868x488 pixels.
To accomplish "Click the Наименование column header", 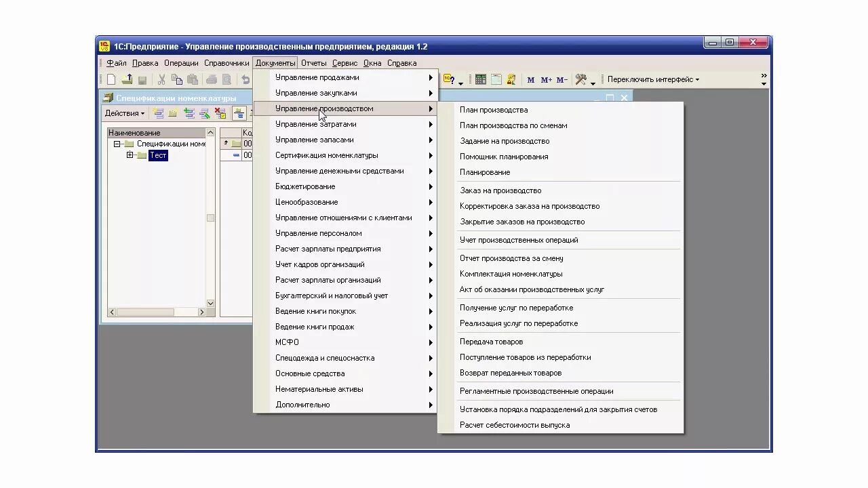I will 156,133.
